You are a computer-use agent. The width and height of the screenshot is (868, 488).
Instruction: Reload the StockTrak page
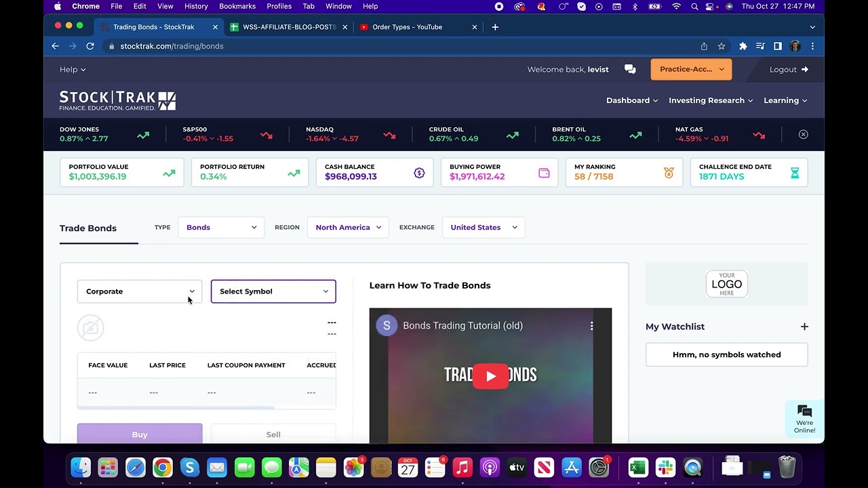(90, 46)
